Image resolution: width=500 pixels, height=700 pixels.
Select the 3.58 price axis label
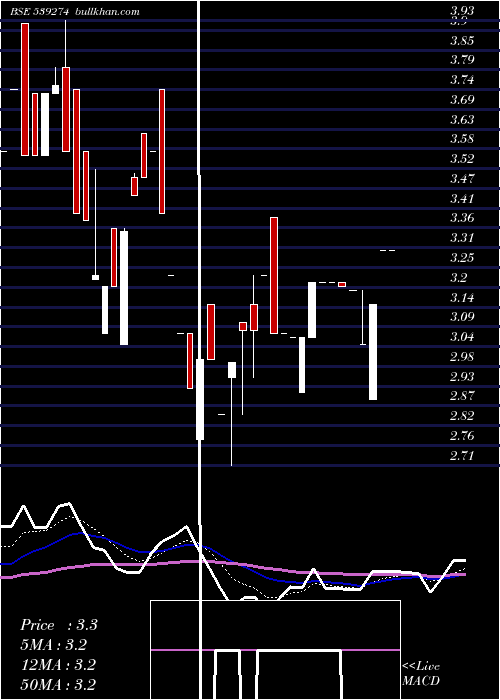point(462,139)
